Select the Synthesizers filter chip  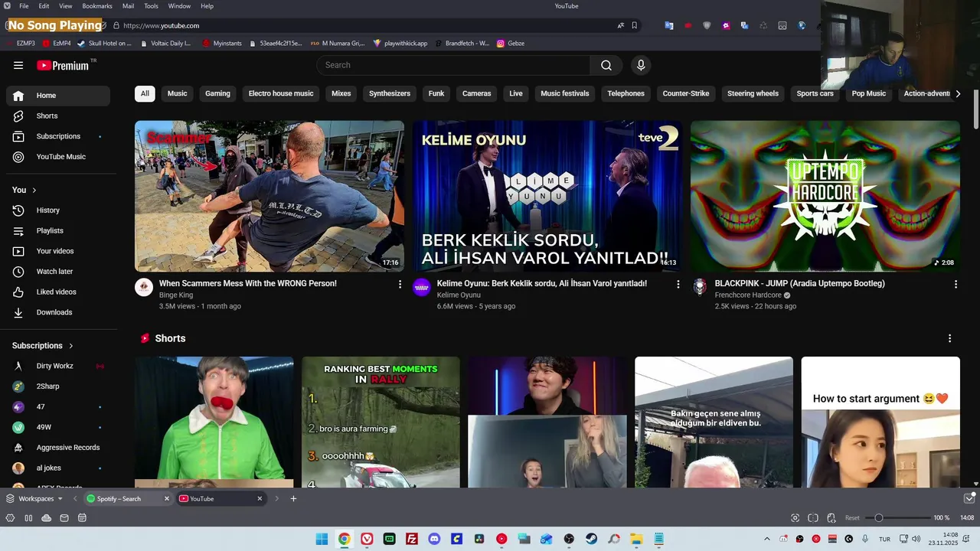[x=390, y=93]
